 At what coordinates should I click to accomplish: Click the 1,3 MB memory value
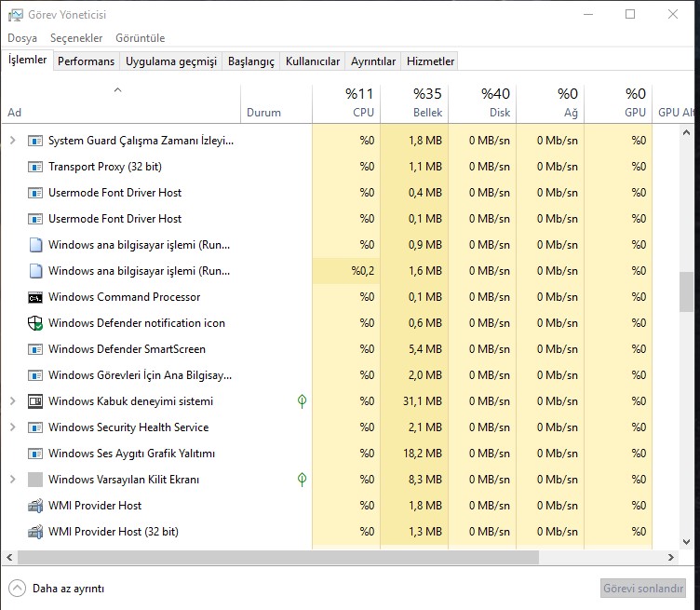pos(424,532)
